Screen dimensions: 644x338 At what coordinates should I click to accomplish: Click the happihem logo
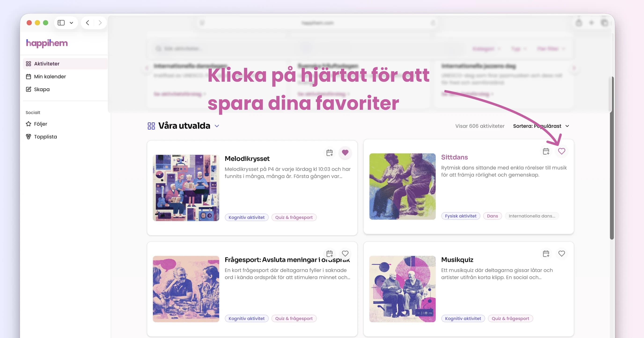tap(47, 43)
